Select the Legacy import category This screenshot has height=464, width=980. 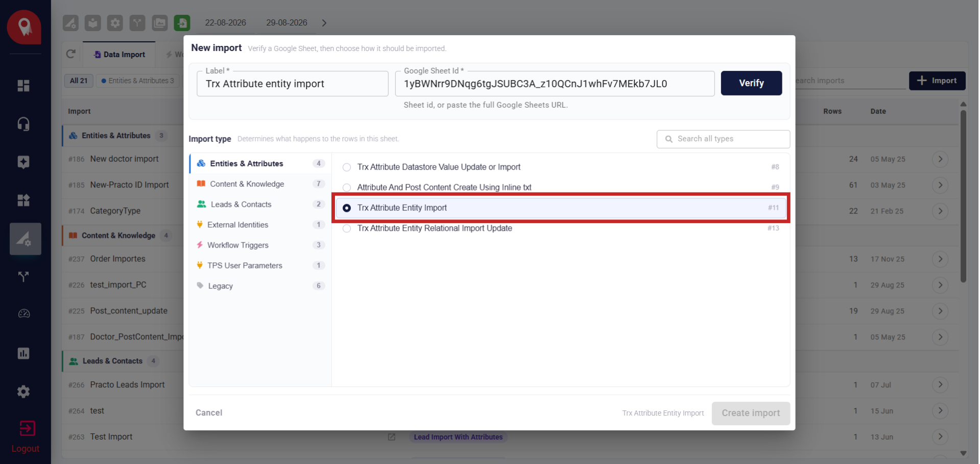pyautogui.click(x=260, y=286)
